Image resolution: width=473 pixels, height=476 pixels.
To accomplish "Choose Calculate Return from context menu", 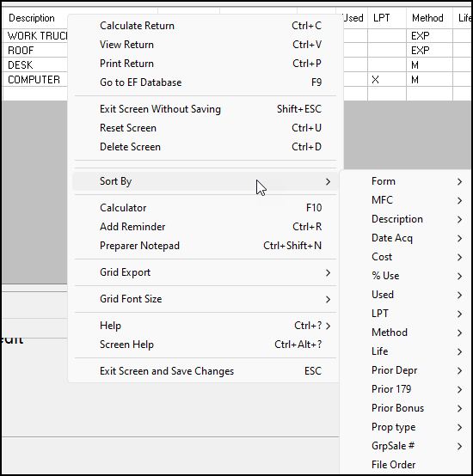I will [206, 26].
